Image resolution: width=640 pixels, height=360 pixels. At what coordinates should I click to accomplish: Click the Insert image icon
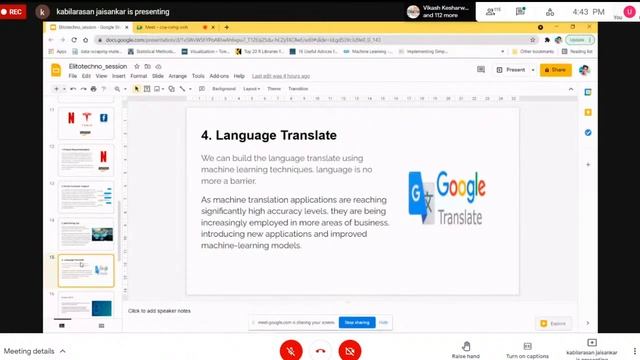point(157,89)
